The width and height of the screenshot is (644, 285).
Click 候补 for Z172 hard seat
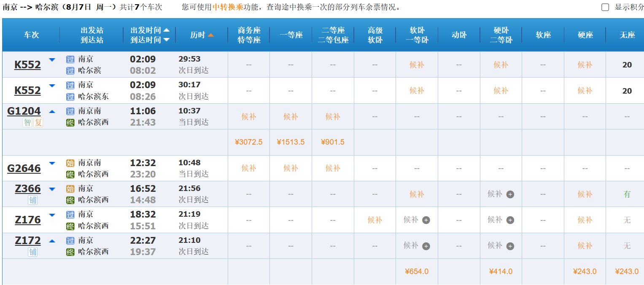pos(585,246)
